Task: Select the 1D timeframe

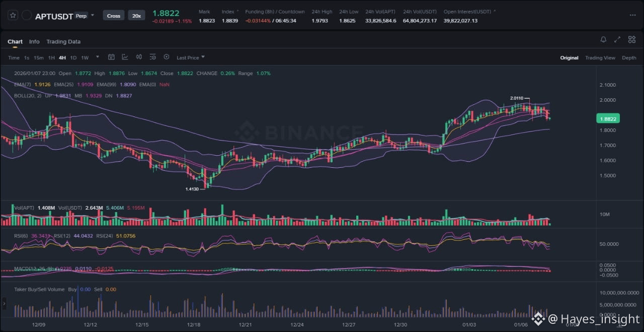Action: pos(73,58)
